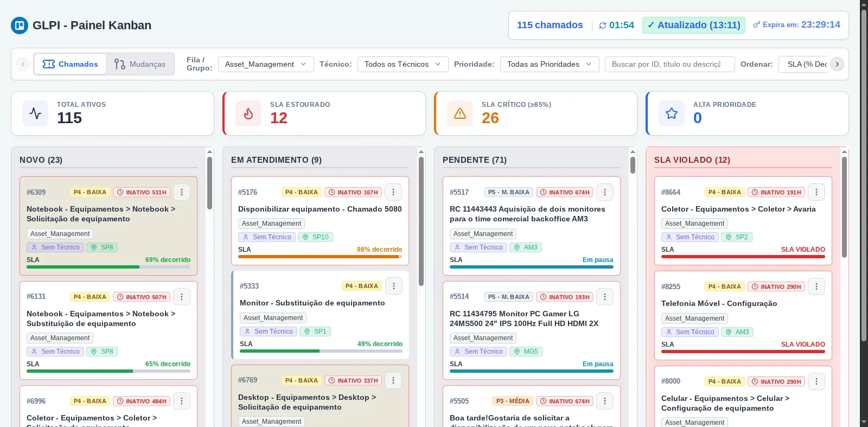Open the three-dot menu on ticket #6309

[x=182, y=192]
